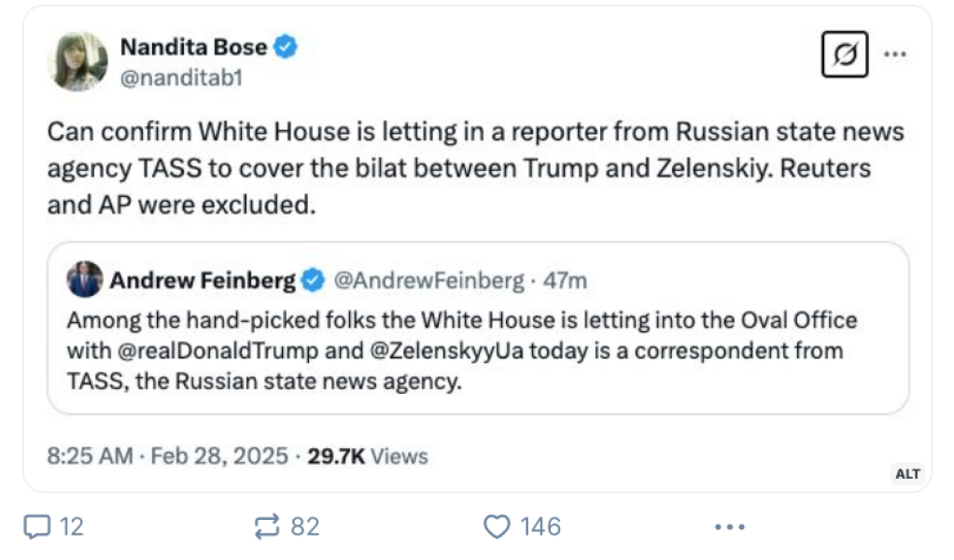
Task: Click the 29.7K Views count
Action: click(367, 455)
